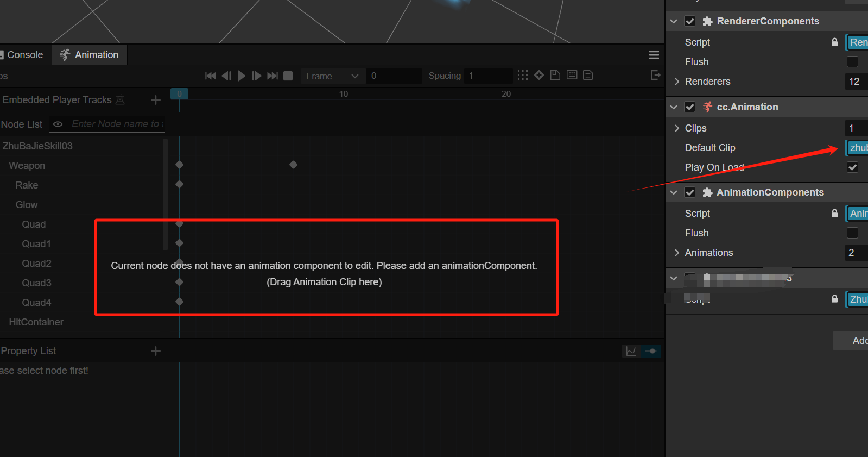Image resolution: width=868 pixels, height=457 pixels.
Task: Click the Renderers count field
Action: (x=856, y=82)
